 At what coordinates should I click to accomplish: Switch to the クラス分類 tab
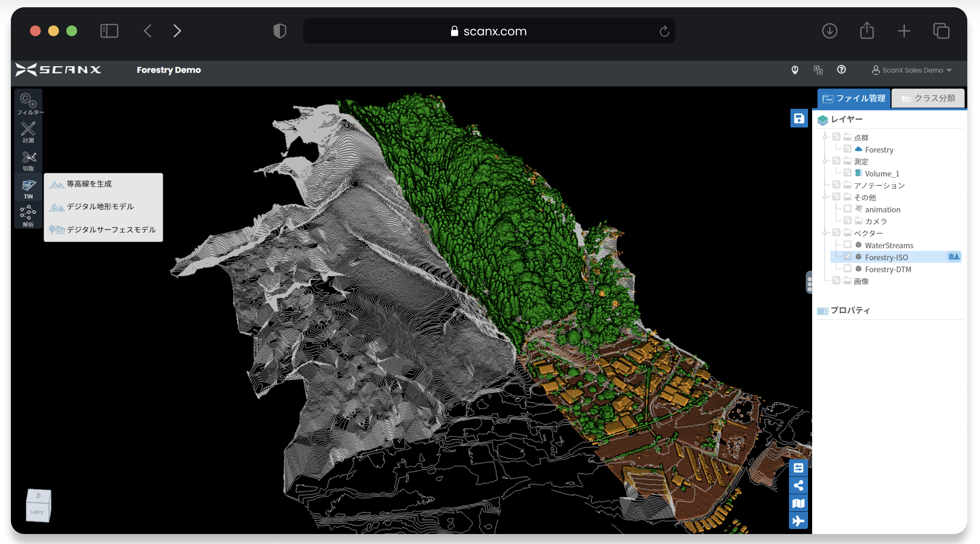pyautogui.click(x=928, y=98)
